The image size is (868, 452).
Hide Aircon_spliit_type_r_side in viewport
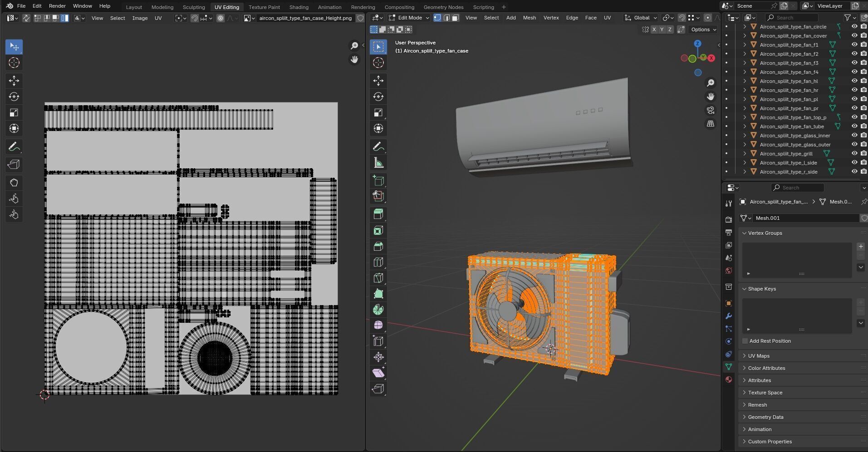click(854, 172)
